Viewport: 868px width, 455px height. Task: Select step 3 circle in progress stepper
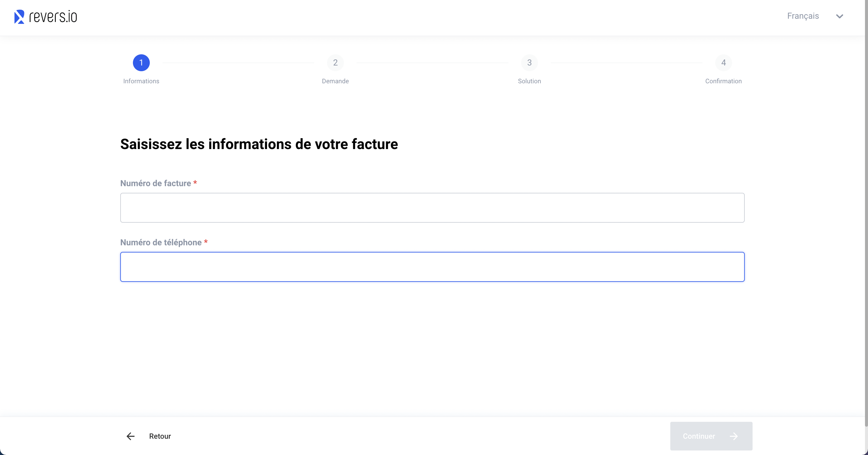pos(529,63)
